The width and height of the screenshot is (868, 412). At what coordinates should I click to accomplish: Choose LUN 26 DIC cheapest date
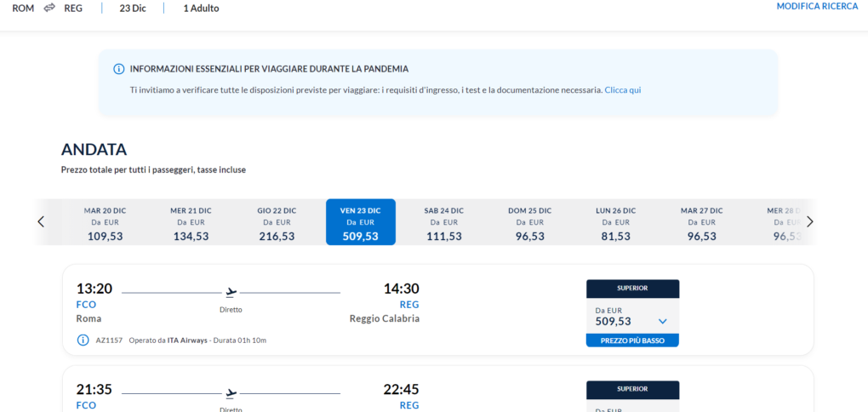point(614,223)
